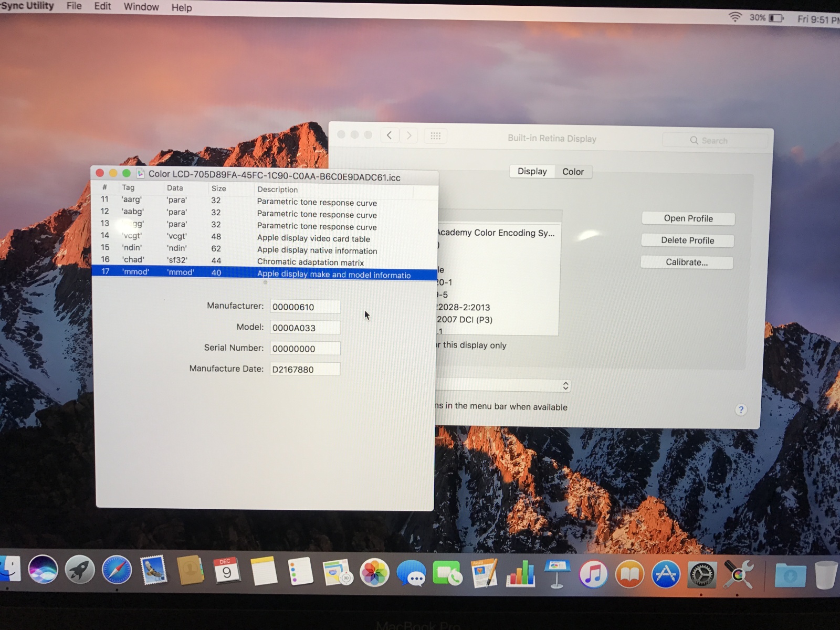Click Open Profile button
The height and width of the screenshot is (630, 840).
pos(688,218)
